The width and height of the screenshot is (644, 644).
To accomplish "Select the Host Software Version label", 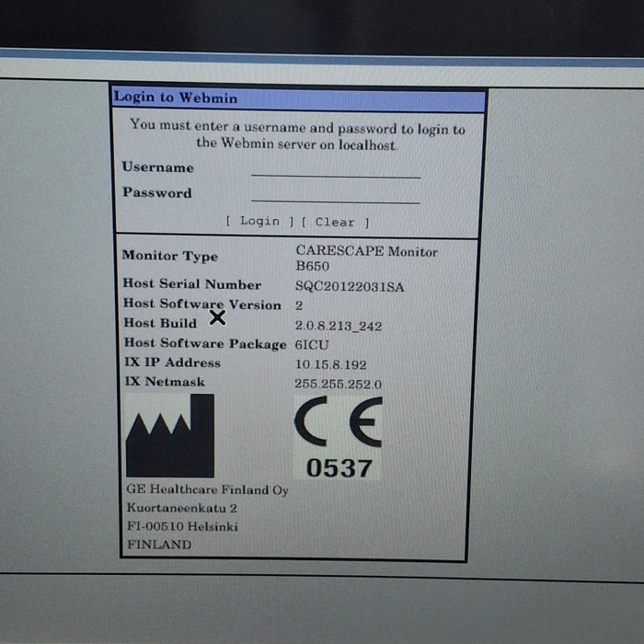I will (x=201, y=305).
